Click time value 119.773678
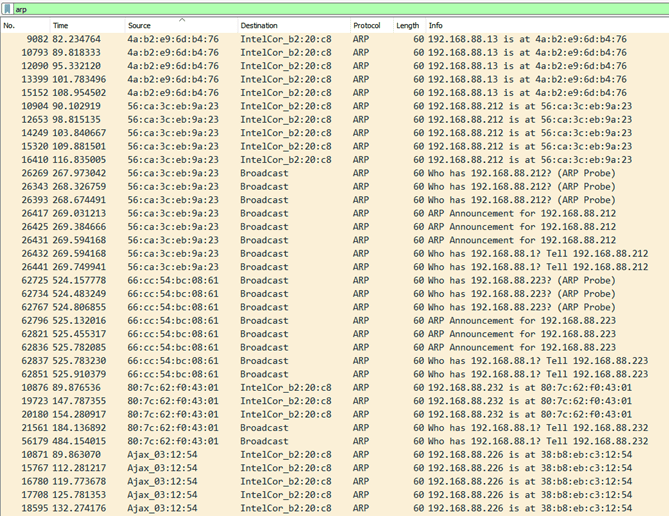Viewport: 669px width, 516px height. (x=79, y=481)
